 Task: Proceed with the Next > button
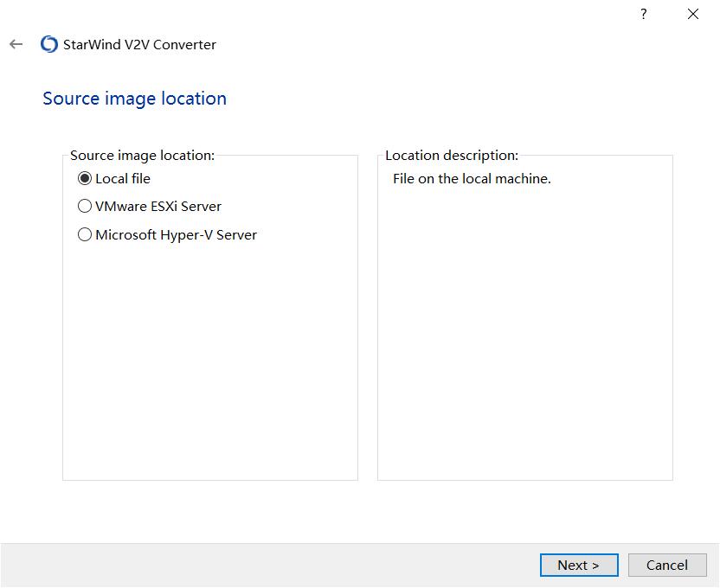tap(579, 565)
